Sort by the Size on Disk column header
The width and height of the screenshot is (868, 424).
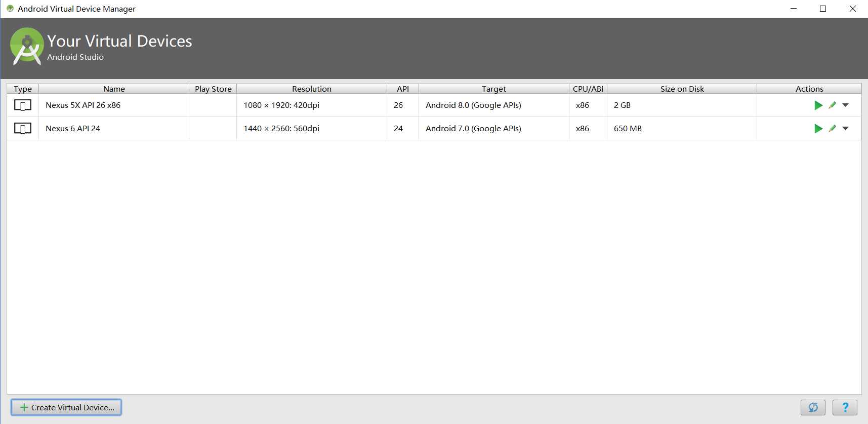[x=682, y=89]
